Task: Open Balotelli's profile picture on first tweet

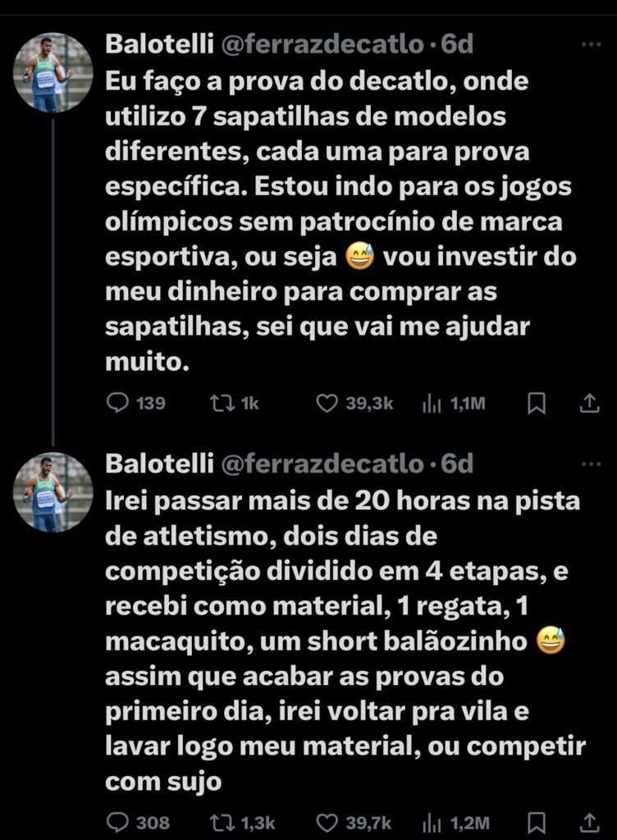Action: (x=53, y=72)
